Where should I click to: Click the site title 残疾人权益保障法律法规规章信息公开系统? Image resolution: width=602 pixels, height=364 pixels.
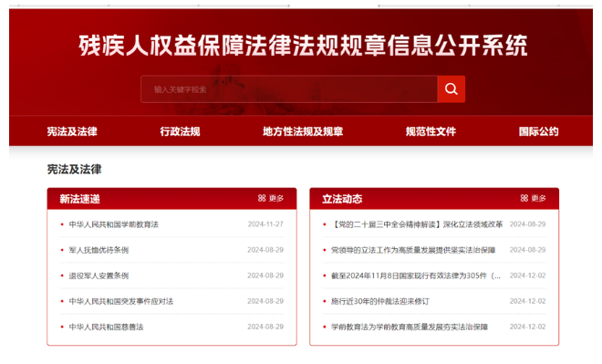[303, 46]
